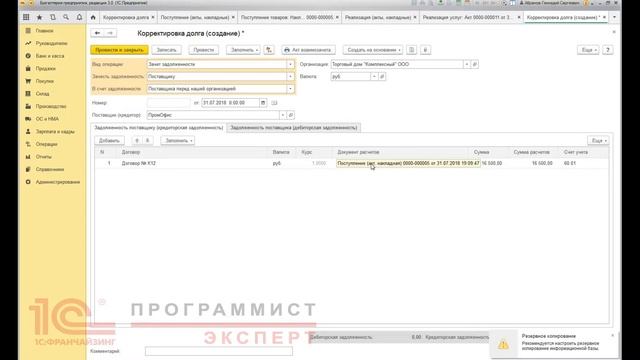Screen dimensions: 640x360
Task: Select the Документ расчетов Поступление cell
Action: tap(408, 163)
